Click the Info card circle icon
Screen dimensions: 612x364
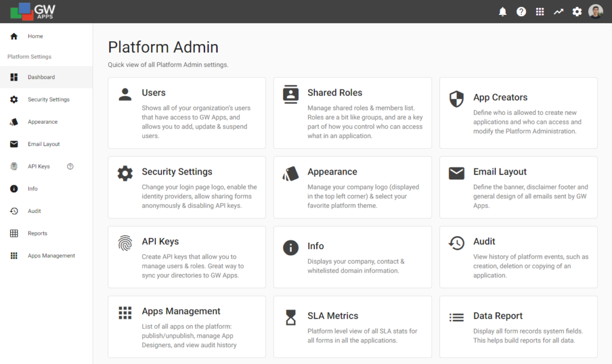point(291,247)
